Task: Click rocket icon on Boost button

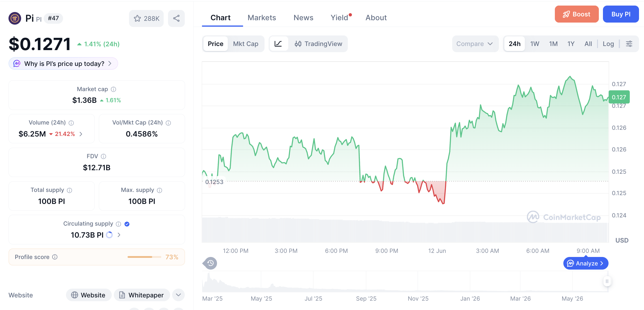Action: 566,14
